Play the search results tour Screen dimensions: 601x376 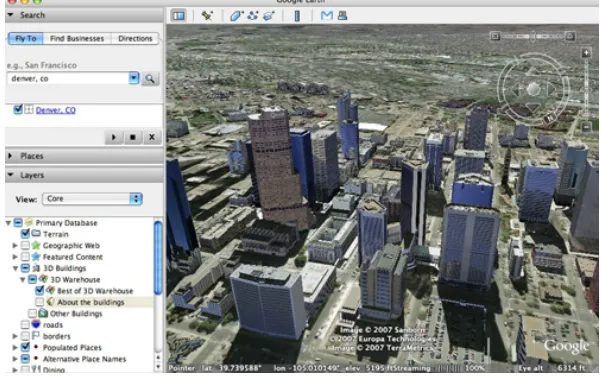(x=113, y=137)
